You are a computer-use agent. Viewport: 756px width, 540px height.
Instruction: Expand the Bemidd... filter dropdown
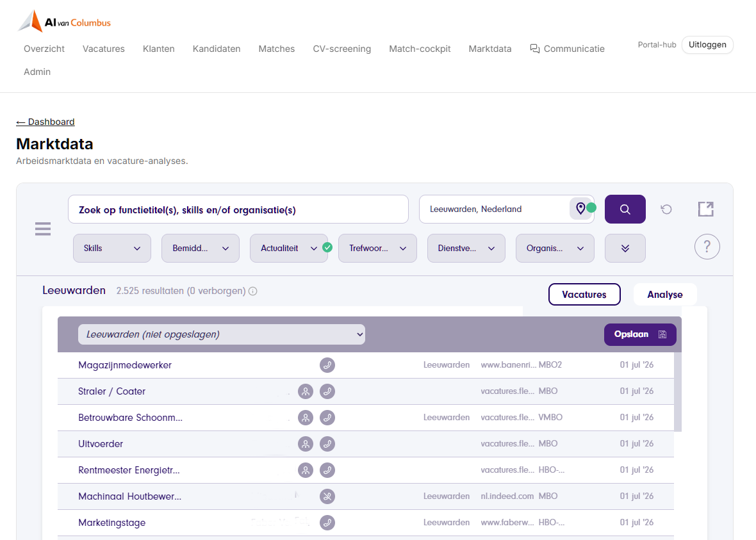(201, 249)
